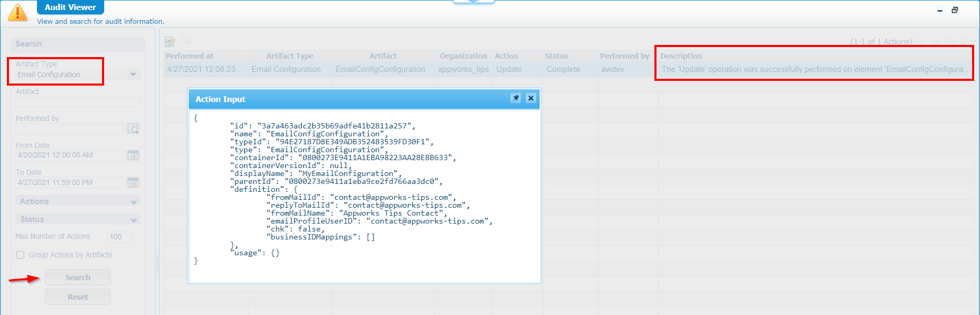
Task: Open the To Date calendar picker
Action: click(133, 183)
